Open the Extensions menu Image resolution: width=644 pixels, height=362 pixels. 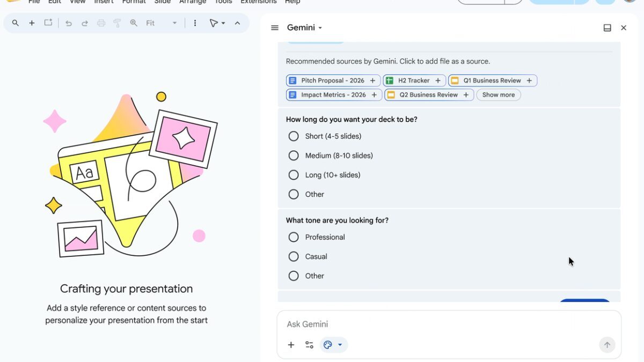pyautogui.click(x=258, y=2)
